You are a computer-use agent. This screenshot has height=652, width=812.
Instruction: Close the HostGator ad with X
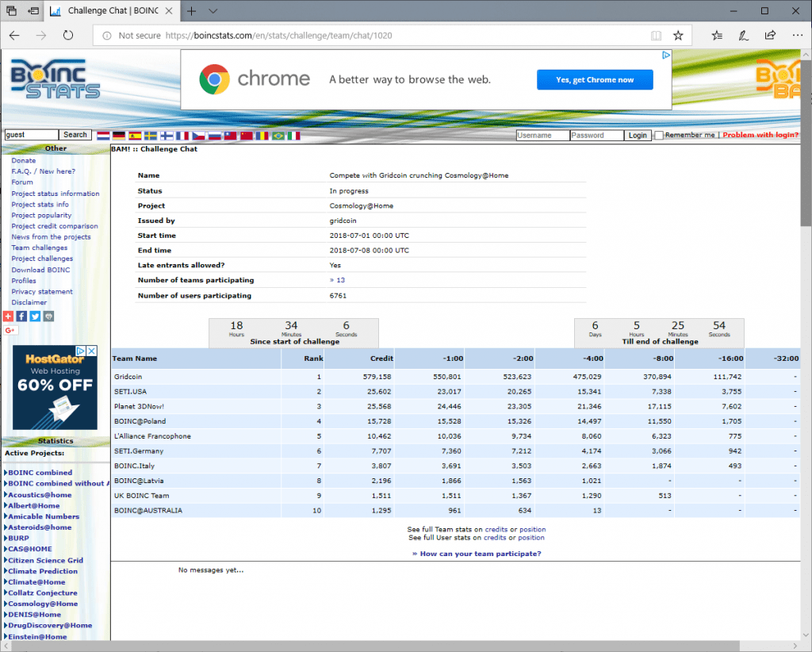tap(91, 351)
